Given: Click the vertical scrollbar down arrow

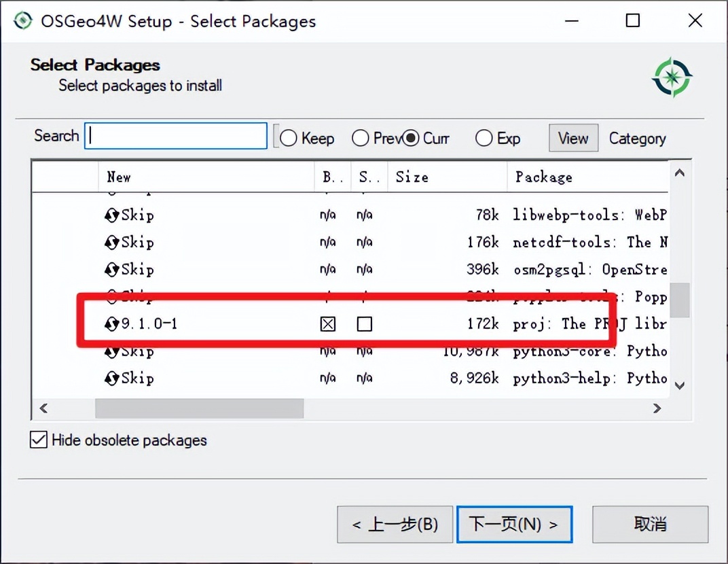Looking at the screenshot, I should [680, 385].
